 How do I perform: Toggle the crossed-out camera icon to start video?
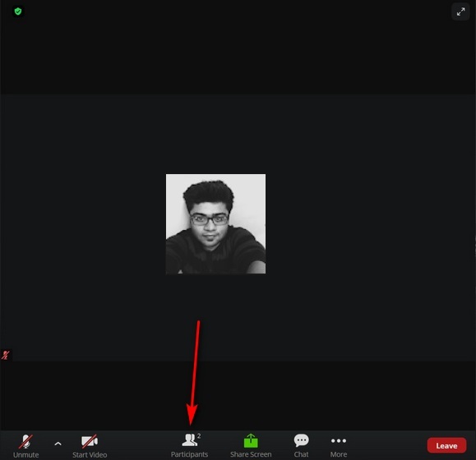pyautogui.click(x=90, y=441)
